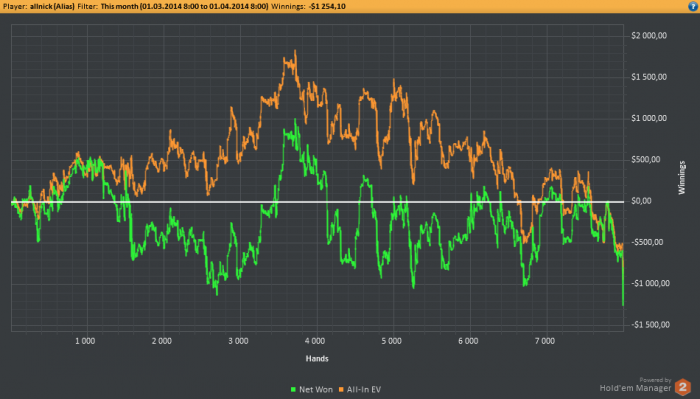Click the green Net Won color swatch

pyautogui.click(x=293, y=390)
